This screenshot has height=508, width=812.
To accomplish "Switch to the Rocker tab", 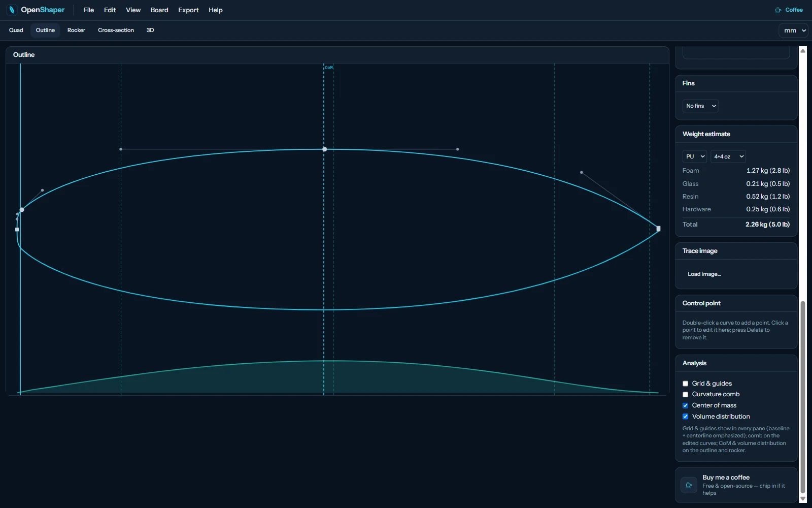I will pyautogui.click(x=76, y=30).
